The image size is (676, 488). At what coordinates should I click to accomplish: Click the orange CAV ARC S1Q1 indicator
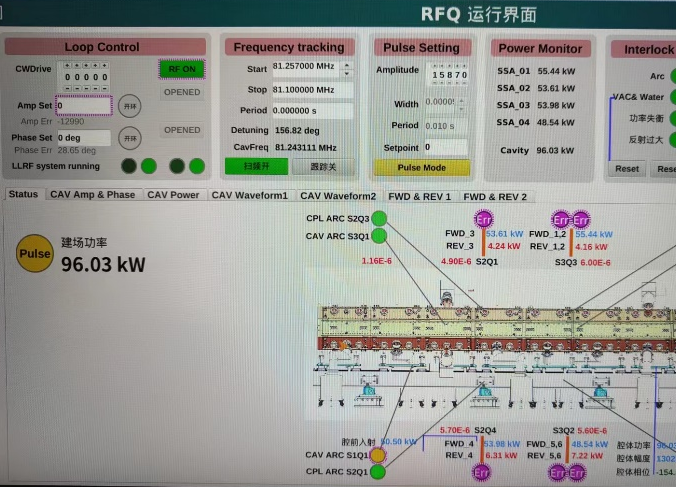coord(377,455)
